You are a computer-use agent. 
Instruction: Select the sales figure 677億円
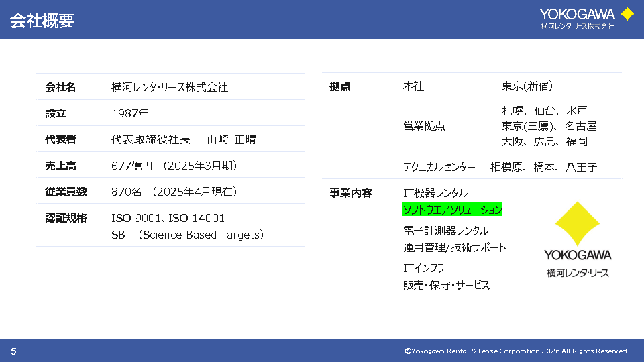tap(132, 166)
